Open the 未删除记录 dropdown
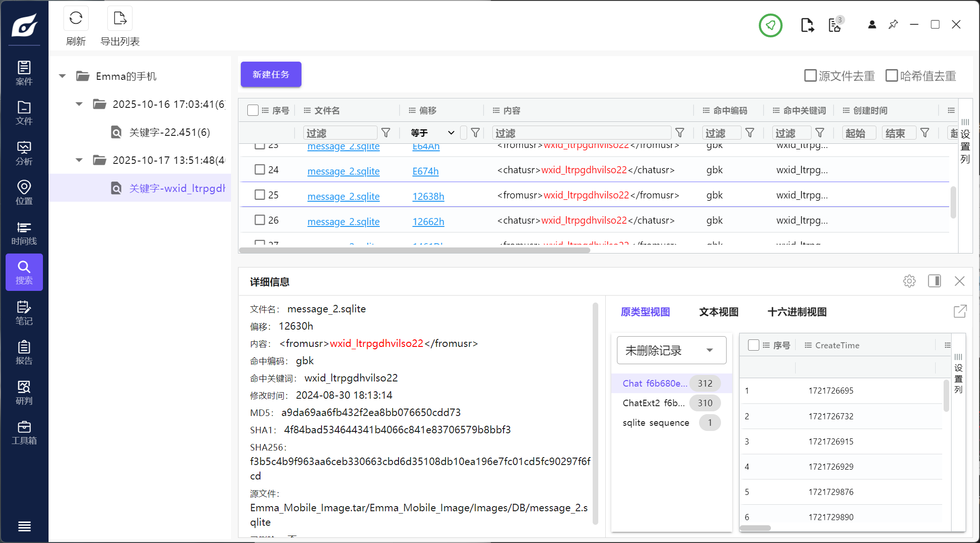 tap(671, 350)
